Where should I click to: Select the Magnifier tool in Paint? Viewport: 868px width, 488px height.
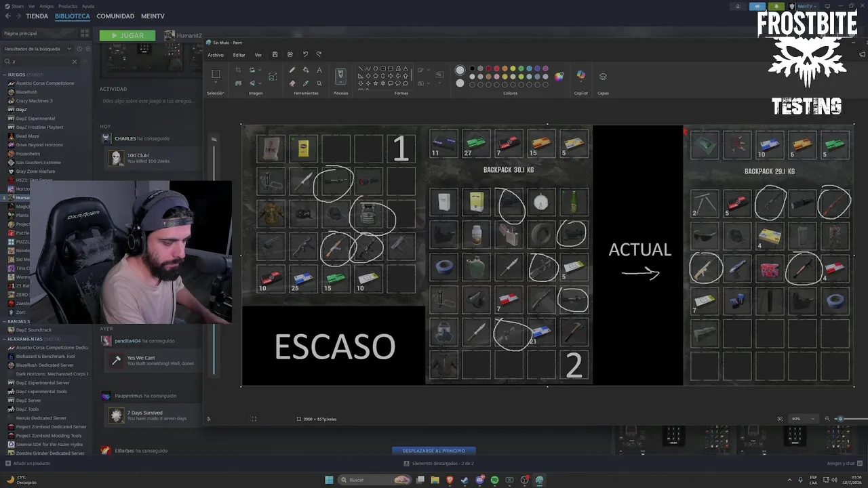pos(319,83)
